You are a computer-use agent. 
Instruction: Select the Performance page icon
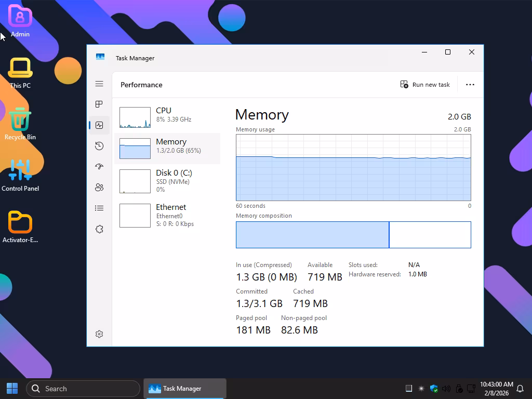click(99, 125)
